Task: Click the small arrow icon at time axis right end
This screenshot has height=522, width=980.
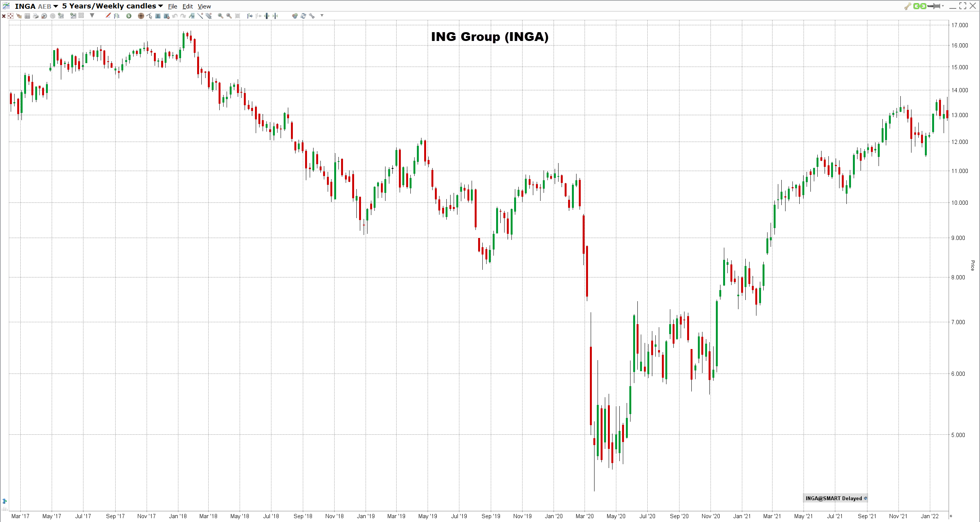Action: click(x=951, y=516)
